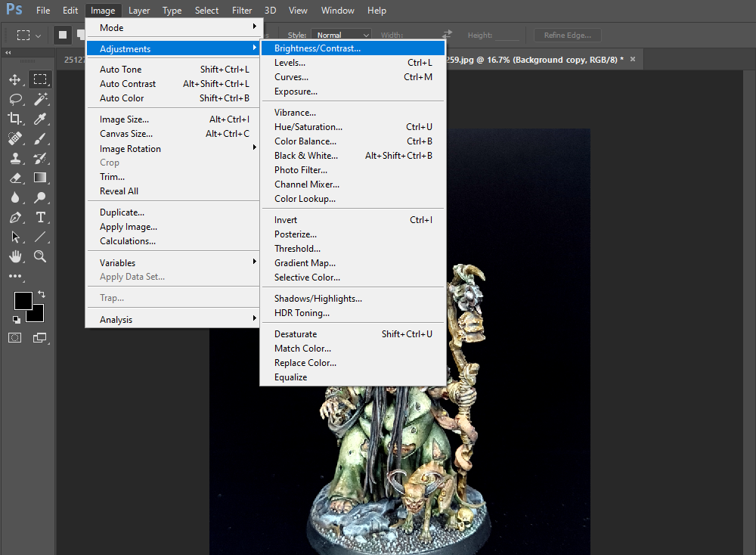Choose the Eyedropper tool

41,119
